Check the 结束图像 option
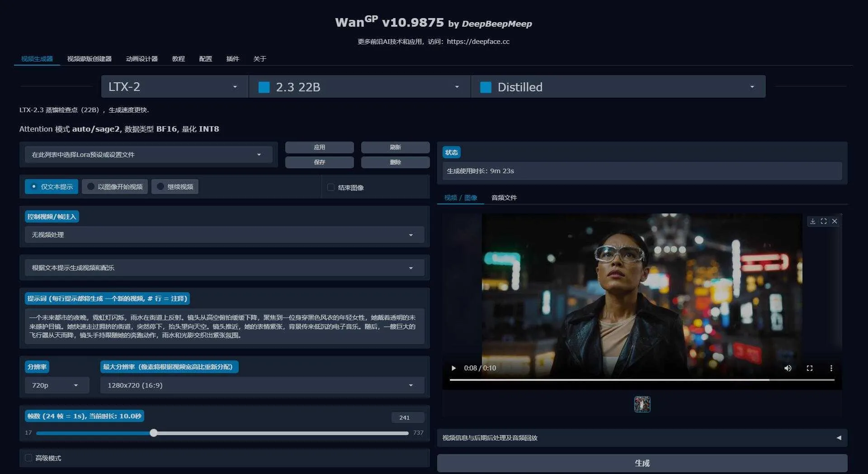This screenshot has width=868, height=474. [331, 187]
